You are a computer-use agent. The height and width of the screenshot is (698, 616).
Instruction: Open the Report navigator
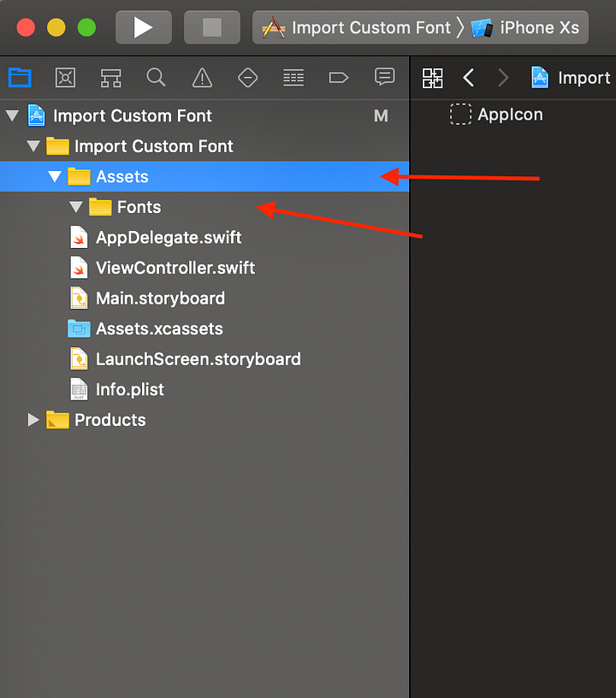click(x=384, y=77)
